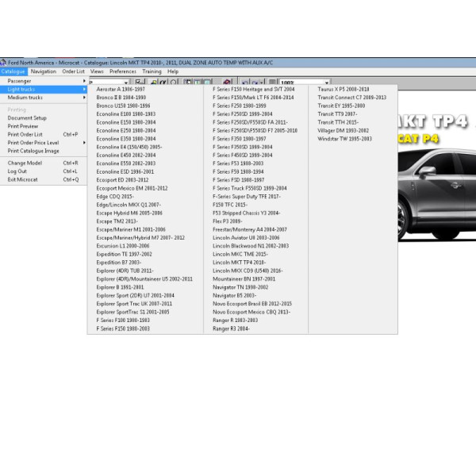This screenshot has height=476, width=476.
Task: Expand Print Order Price Level submenu
Action: coord(44,143)
